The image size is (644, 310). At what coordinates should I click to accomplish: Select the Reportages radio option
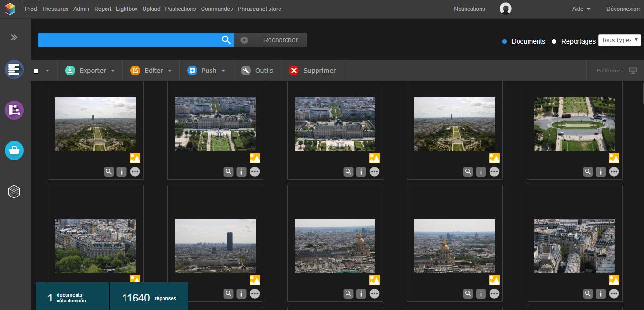554,41
